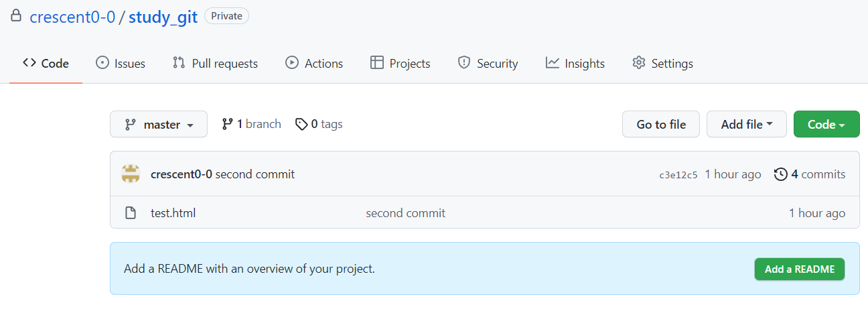Click the Settings gear icon
Viewport: 868px width, 315px height.
tap(639, 63)
